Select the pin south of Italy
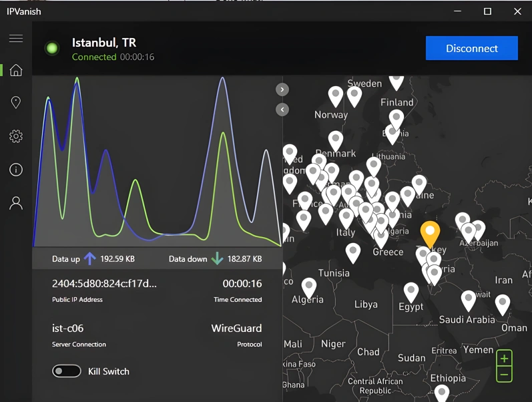Image resolution: width=532 pixels, height=402 pixels. (x=353, y=252)
